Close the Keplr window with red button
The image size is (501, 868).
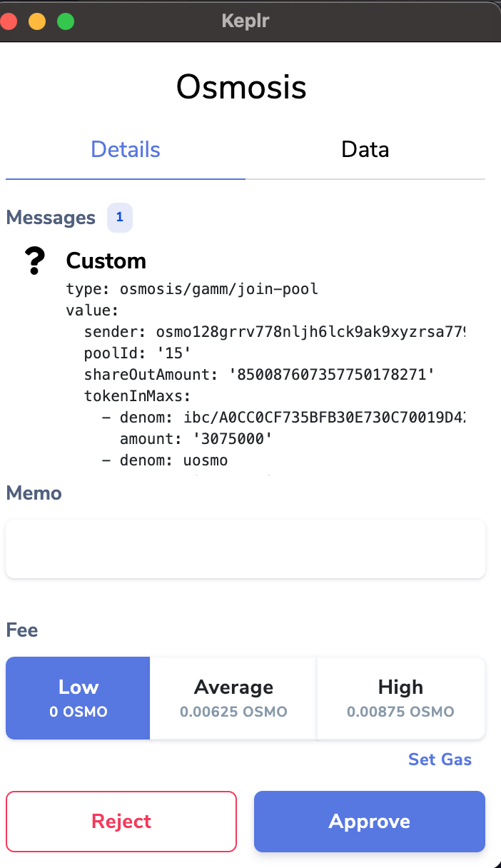pyautogui.click(x=8, y=21)
